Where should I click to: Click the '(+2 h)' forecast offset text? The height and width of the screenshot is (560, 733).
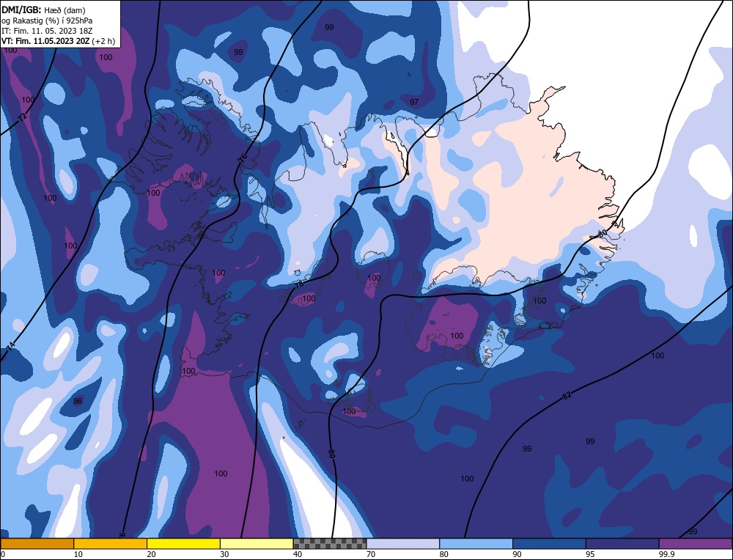tap(103, 41)
